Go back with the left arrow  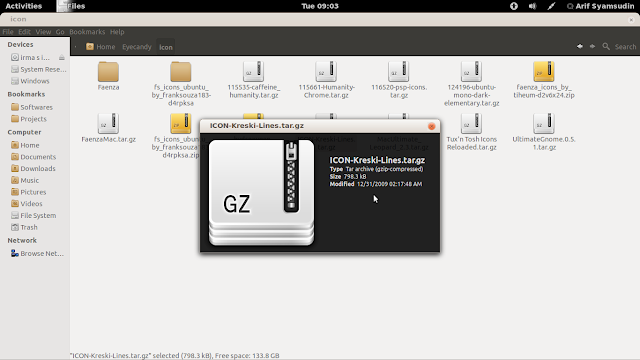tap(580, 47)
